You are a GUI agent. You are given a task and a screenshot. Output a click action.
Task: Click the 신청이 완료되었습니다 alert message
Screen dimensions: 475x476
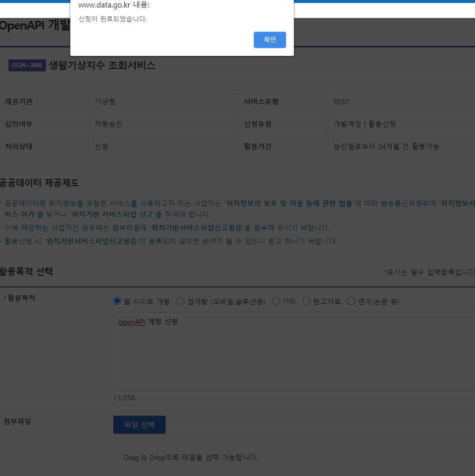pos(113,19)
